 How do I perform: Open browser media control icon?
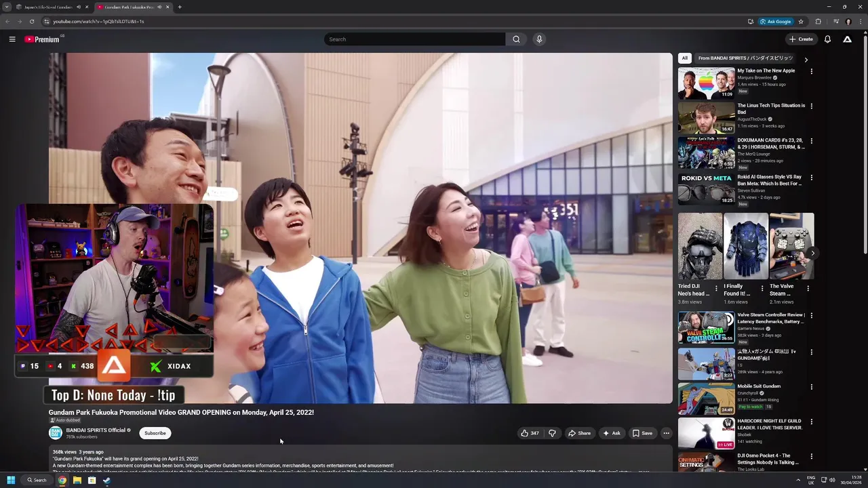(x=835, y=22)
